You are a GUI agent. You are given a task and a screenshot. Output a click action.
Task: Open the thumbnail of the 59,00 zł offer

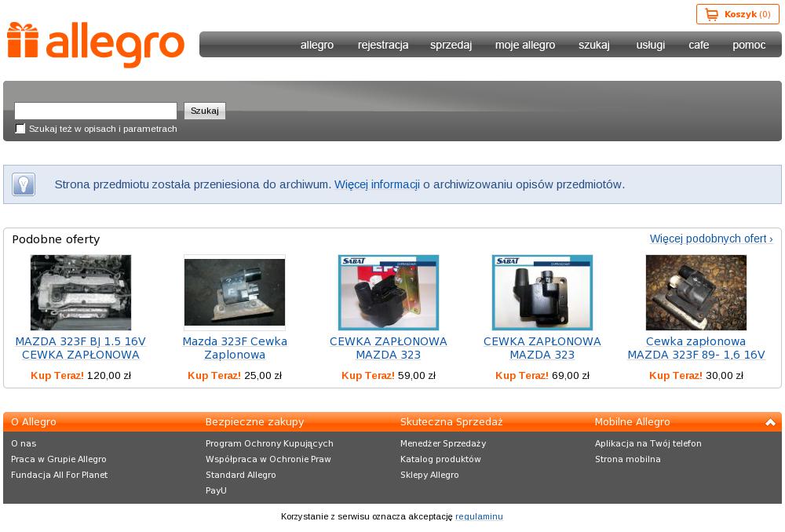point(389,292)
